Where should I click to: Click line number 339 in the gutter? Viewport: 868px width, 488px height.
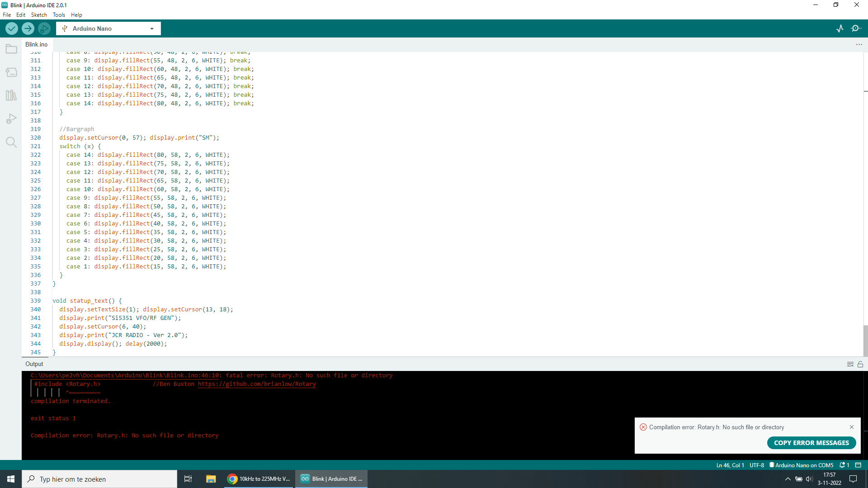coord(36,301)
